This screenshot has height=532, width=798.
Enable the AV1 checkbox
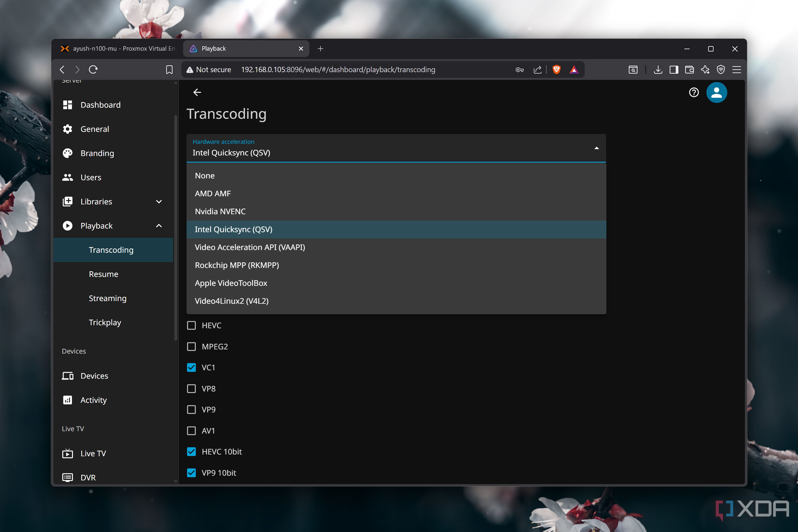[191, 430]
